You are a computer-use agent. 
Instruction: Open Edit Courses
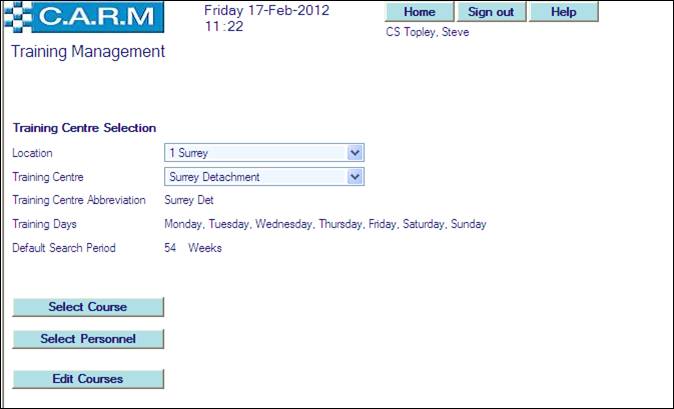coord(87,379)
